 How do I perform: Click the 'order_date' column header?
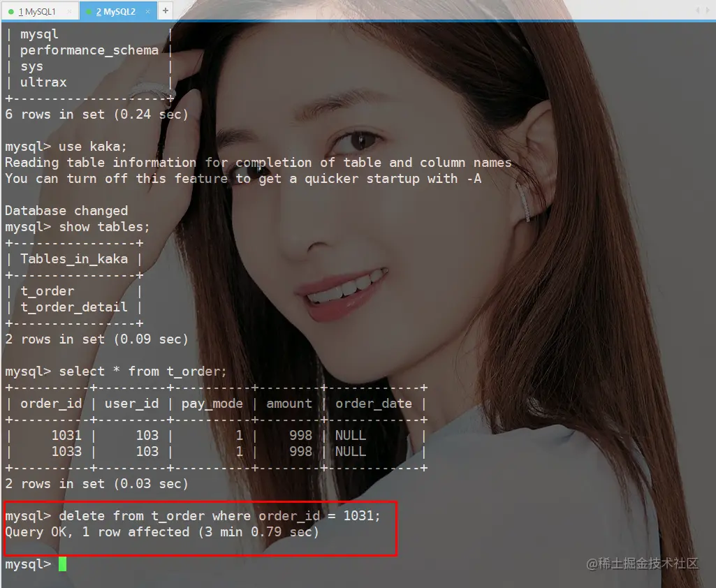(x=374, y=404)
